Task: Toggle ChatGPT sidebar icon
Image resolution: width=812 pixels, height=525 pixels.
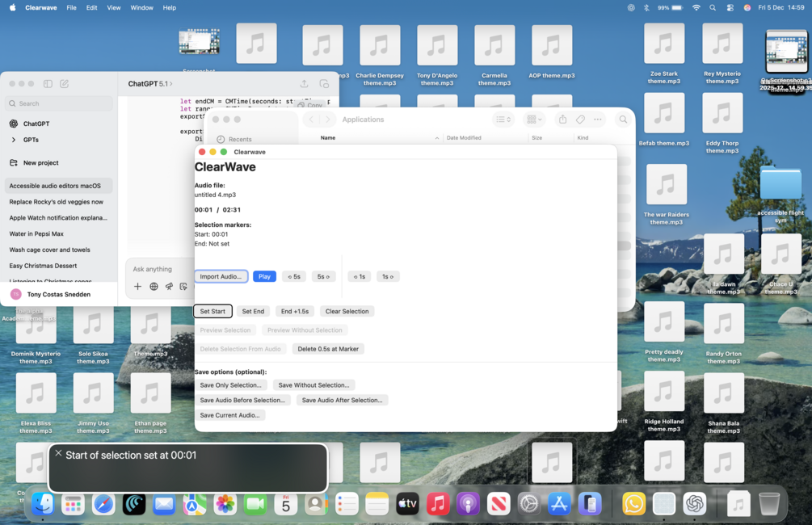Action: click(x=48, y=83)
